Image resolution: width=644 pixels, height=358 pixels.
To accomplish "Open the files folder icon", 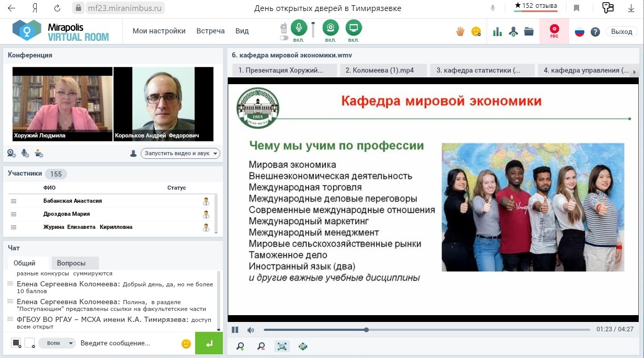I will 529,31.
